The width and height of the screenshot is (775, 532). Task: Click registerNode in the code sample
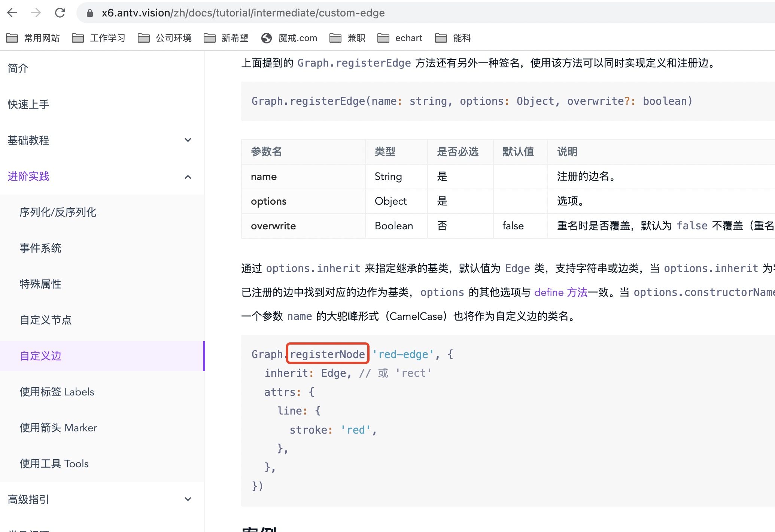tap(328, 354)
